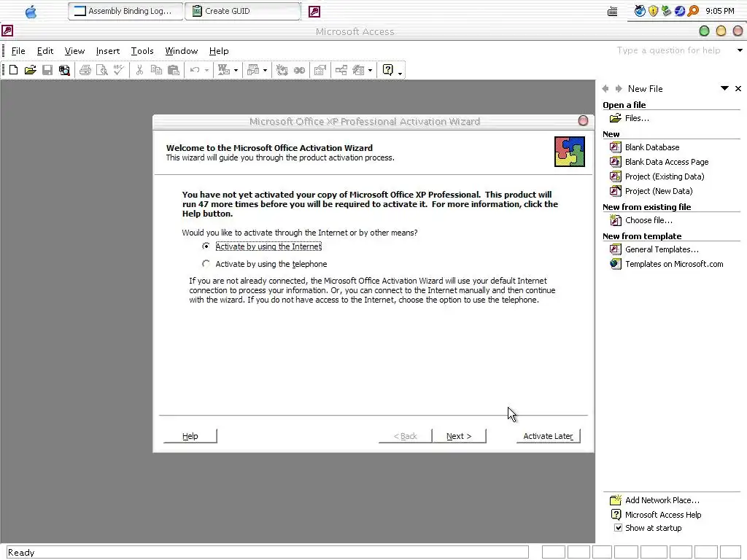Open the Insert menu
Image resolution: width=747 pixels, height=560 pixels.
point(108,51)
